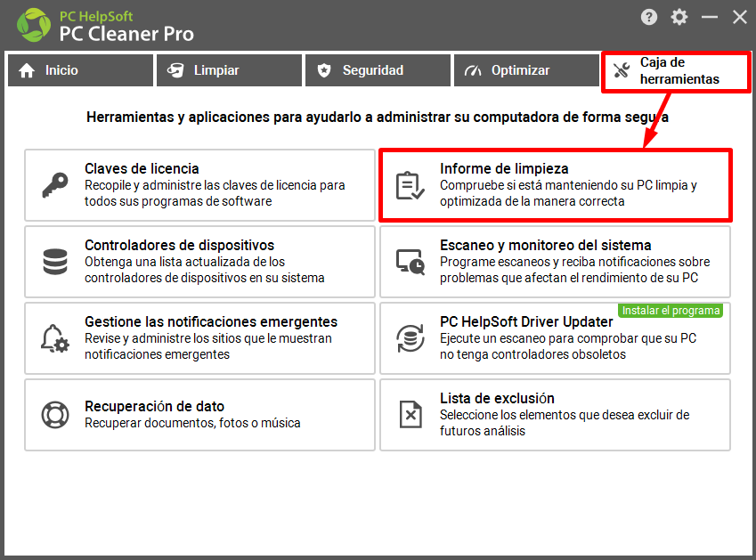The image size is (756, 560).
Task: Select the Optimizar tab
Action: tap(526, 70)
